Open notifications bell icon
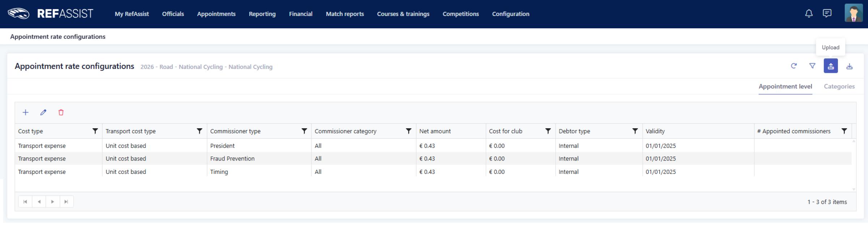 click(x=809, y=14)
